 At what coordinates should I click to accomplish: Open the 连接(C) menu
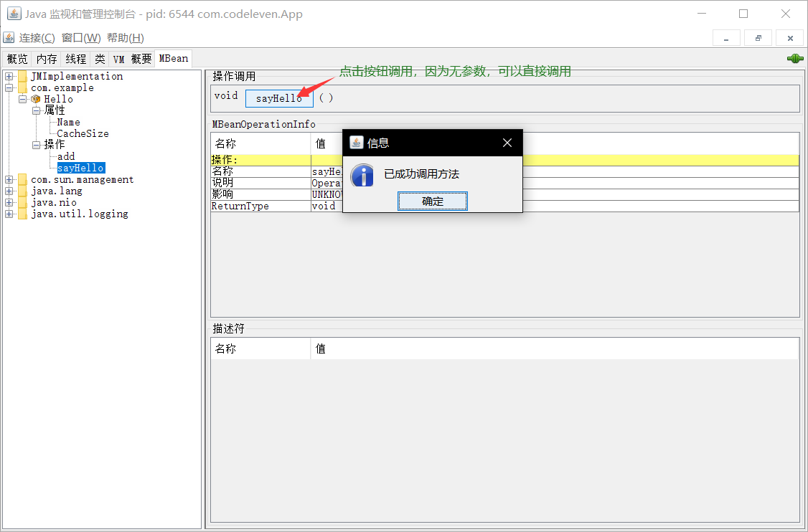37,38
